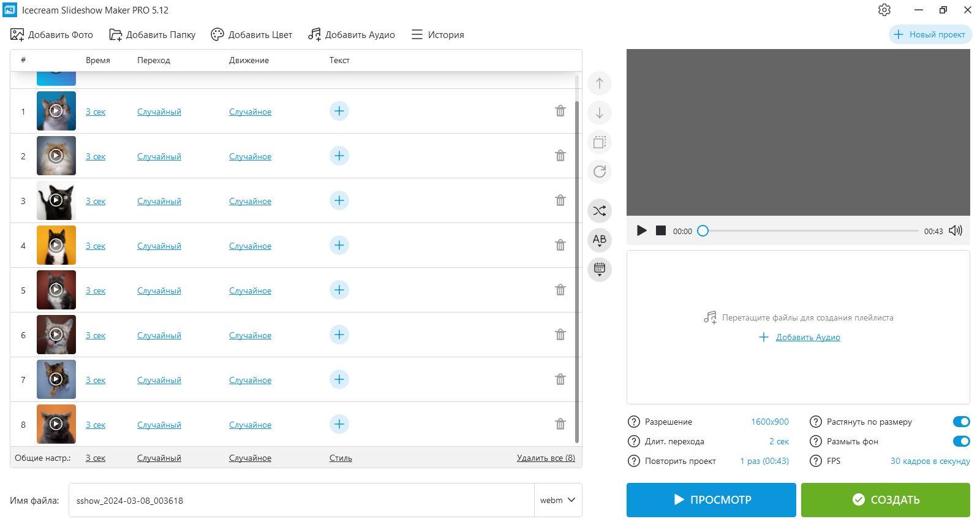980x527 pixels.
Task: Select the orange cat thumbnail in slide 8
Action: click(56, 424)
